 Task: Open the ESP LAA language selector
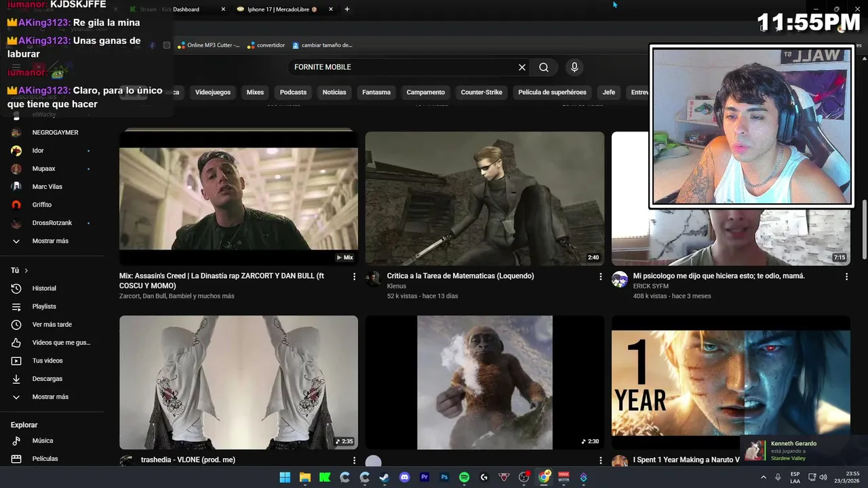[x=795, y=477]
